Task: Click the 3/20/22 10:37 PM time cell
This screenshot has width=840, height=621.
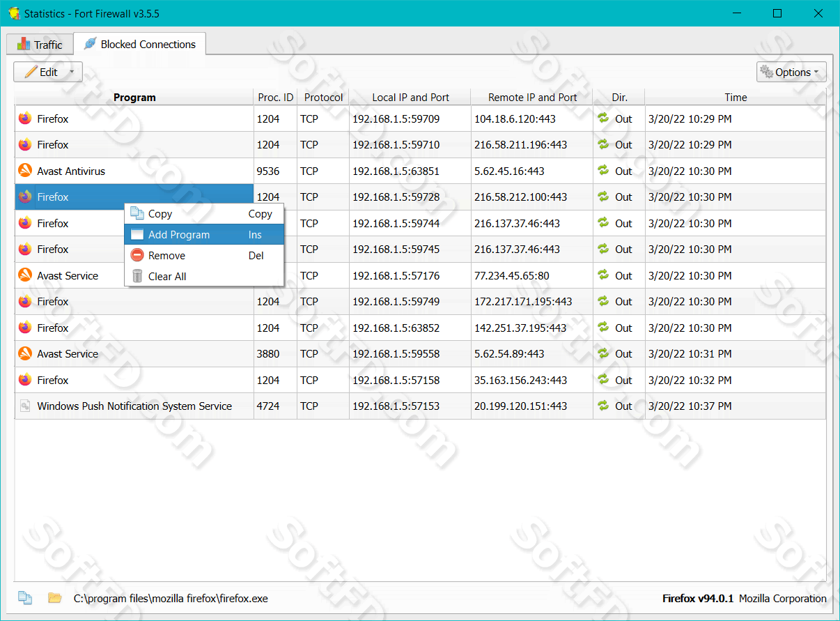Action: [x=690, y=406]
